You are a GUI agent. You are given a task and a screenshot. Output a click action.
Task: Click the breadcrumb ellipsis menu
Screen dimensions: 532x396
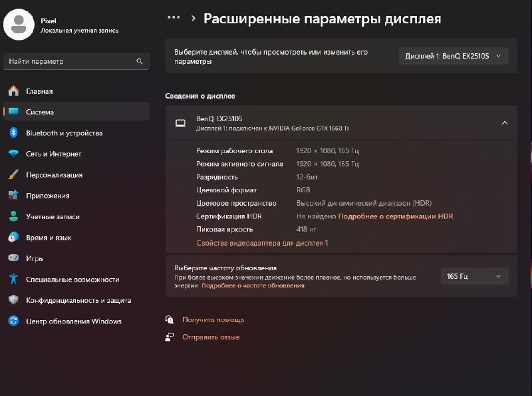[x=174, y=18]
